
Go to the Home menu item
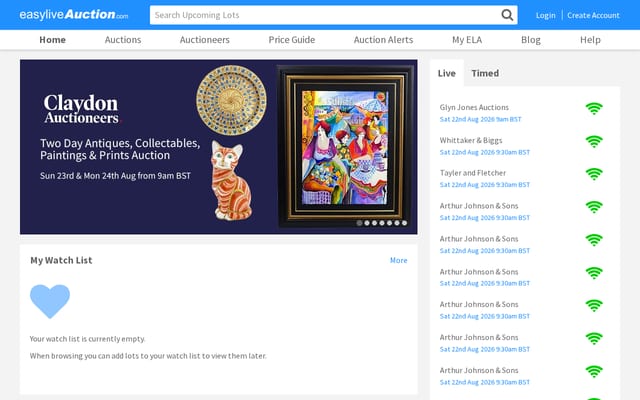pos(52,40)
